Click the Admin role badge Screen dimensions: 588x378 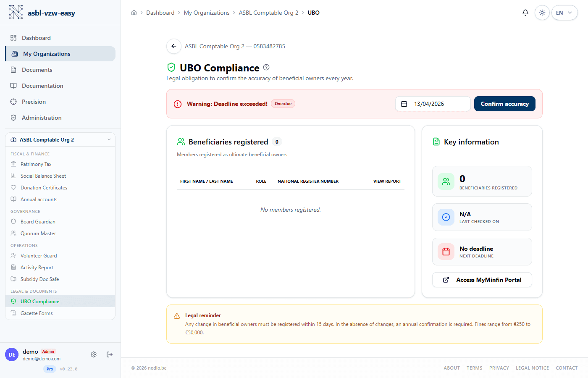coord(48,352)
